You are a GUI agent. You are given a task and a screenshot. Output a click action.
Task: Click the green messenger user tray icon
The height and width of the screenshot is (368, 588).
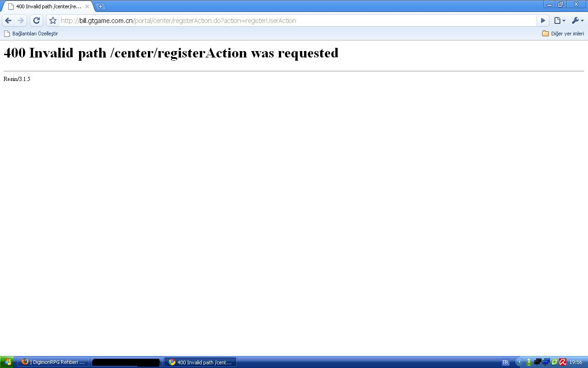click(x=529, y=362)
